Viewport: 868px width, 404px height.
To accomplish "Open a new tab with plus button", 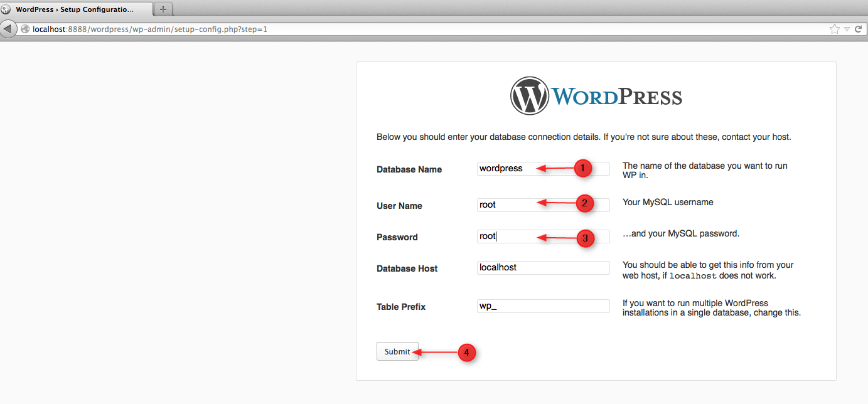I will pyautogui.click(x=163, y=9).
